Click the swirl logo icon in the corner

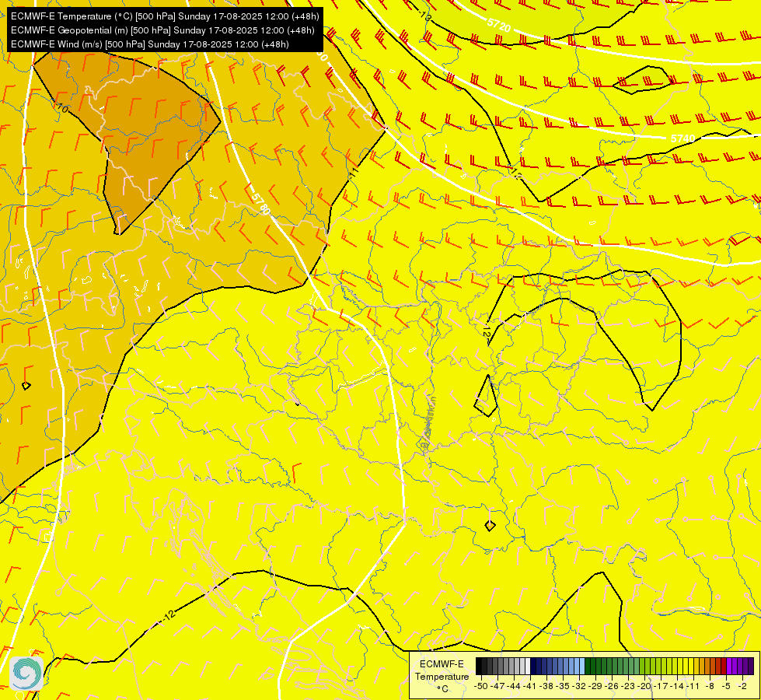tap(26, 674)
